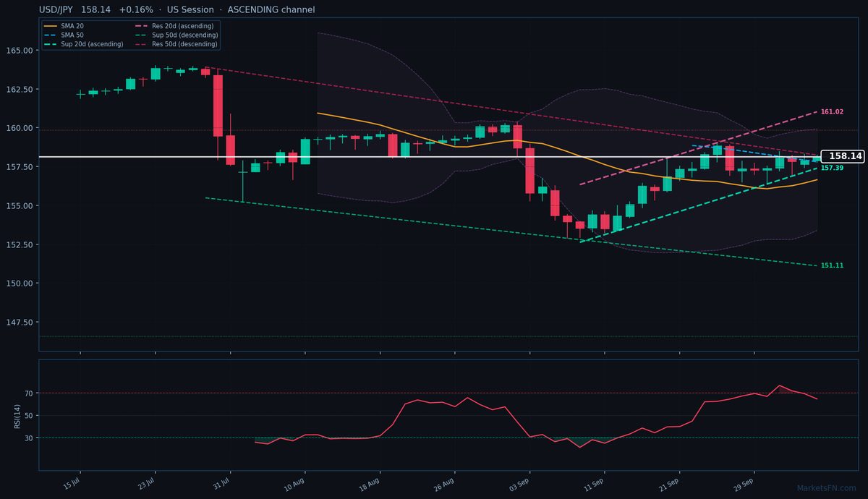Image resolution: width=868 pixels, height=499 pixels.
Task: Click the ASCENDING channel label in the title
Action: click(x=271, y=10)
